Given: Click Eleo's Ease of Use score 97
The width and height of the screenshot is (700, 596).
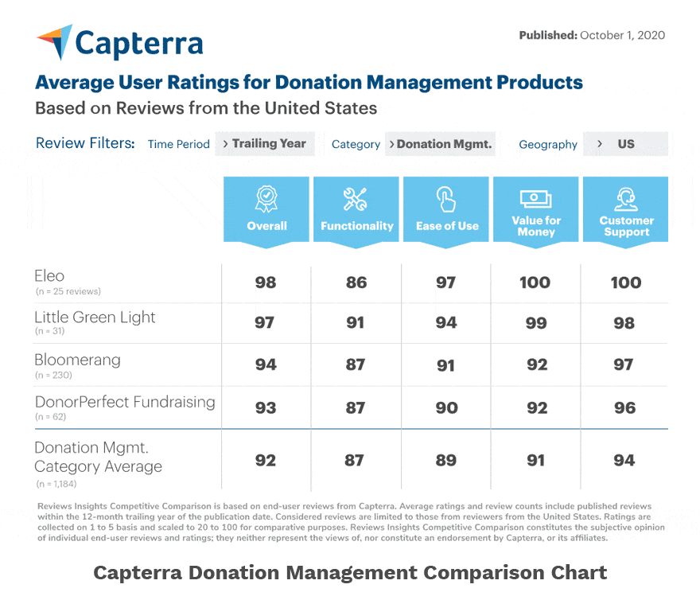Looking at the screenshot, I should [446, 282].
